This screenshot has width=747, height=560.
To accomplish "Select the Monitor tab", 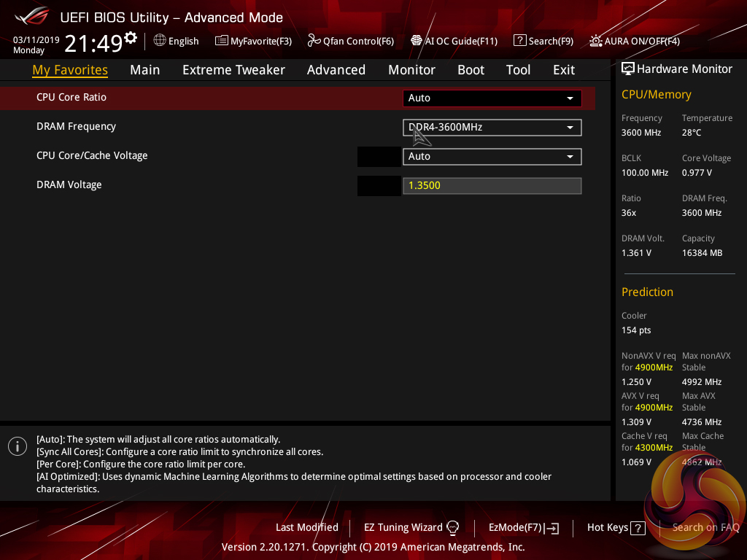I will pos(411,70).
